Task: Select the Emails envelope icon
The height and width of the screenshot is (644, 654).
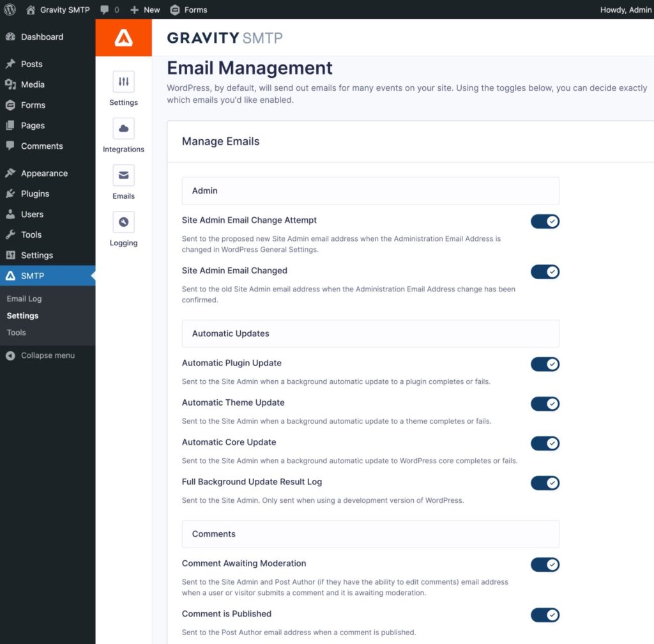Action: [123, 174]
